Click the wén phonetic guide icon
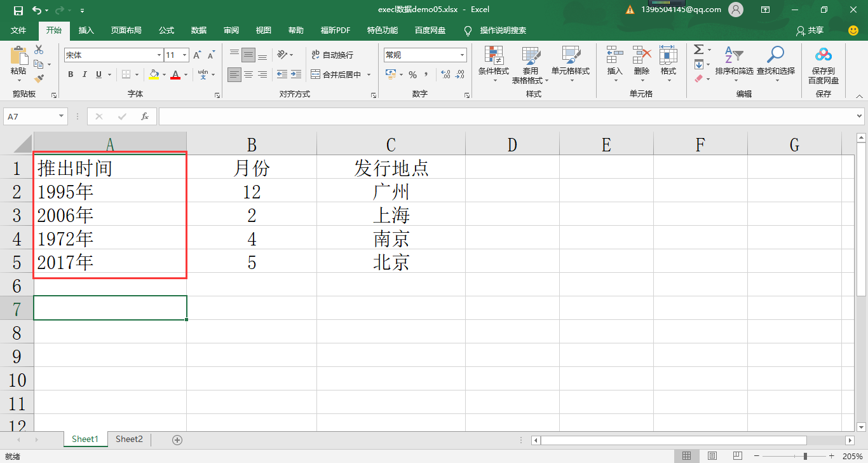868x463 pixels. click(x=203, y=74)
